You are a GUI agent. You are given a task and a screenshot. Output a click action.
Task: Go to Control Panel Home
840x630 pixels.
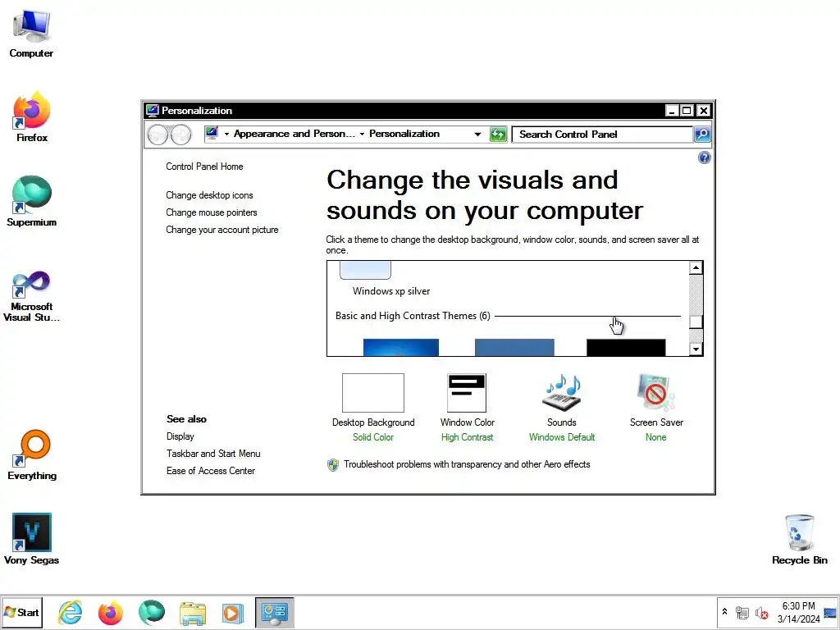(x=204, y=167)
